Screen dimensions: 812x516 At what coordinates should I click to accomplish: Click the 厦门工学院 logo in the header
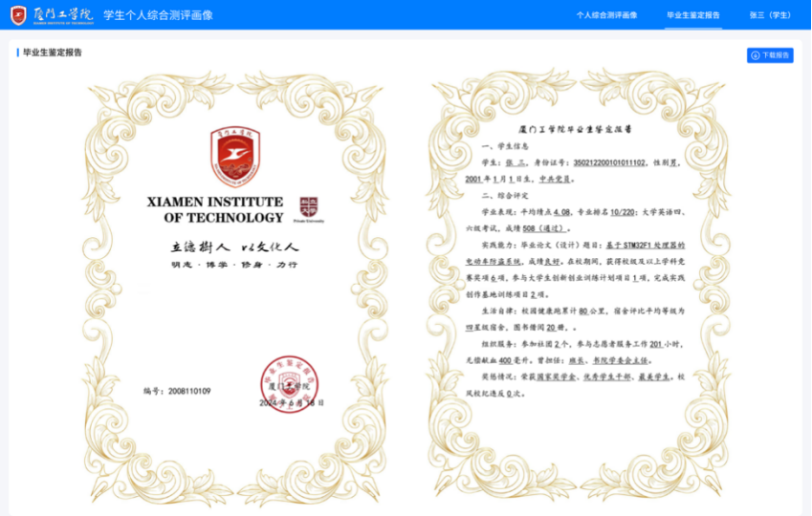pos(52,15)
